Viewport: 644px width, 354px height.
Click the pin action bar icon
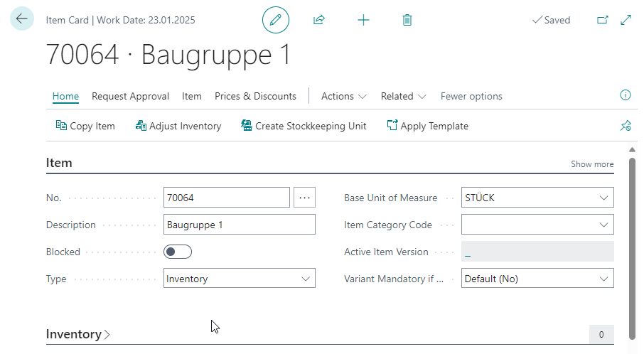tap(626, 126)
